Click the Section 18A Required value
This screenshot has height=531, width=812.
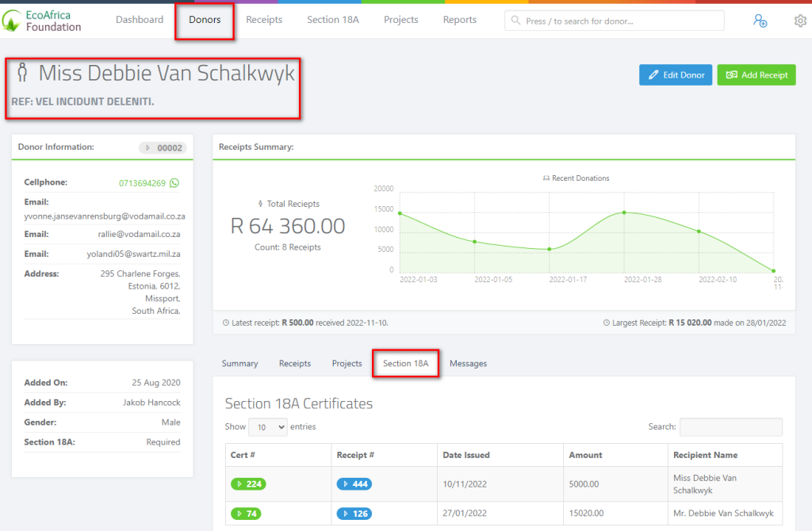(x=163, y=442)
